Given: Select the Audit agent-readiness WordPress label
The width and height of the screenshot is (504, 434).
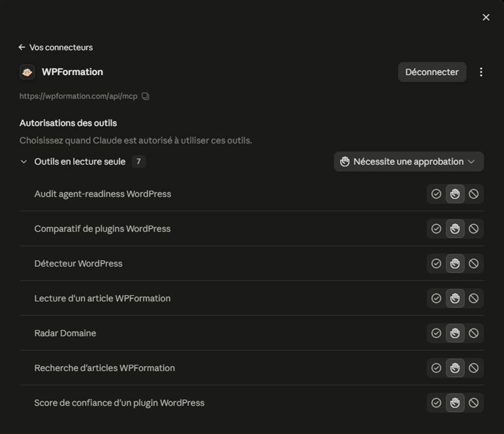Looking at the screenshot, I should click(103, 194).
